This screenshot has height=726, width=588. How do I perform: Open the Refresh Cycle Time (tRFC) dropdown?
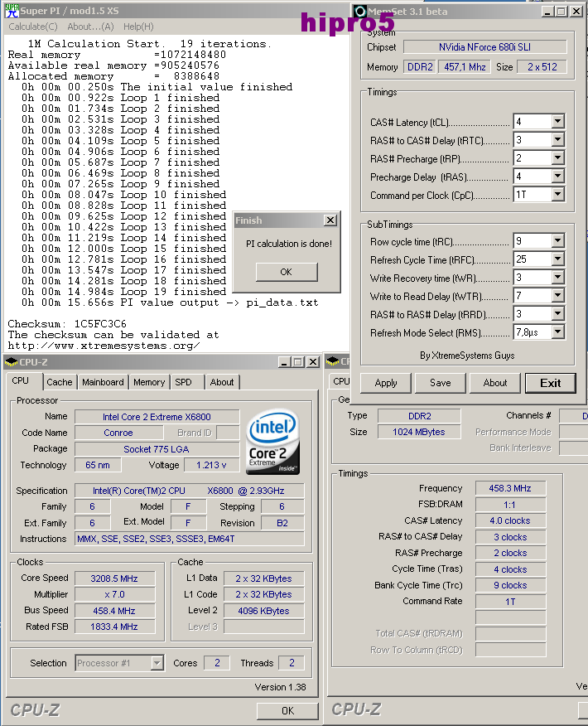click(x=558, y=259)
